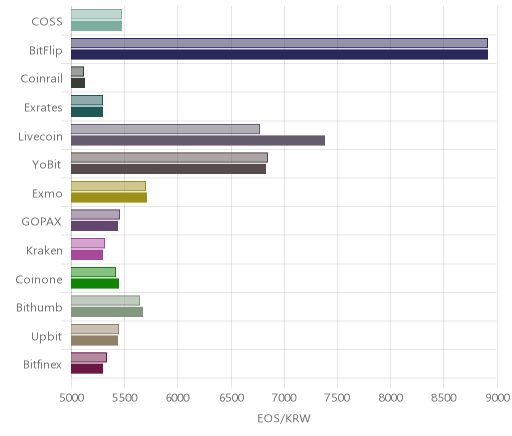Click the 7000 tick label
Image resolution: width=512 pixels, height=436 pixels.
(x=284, y=398)
